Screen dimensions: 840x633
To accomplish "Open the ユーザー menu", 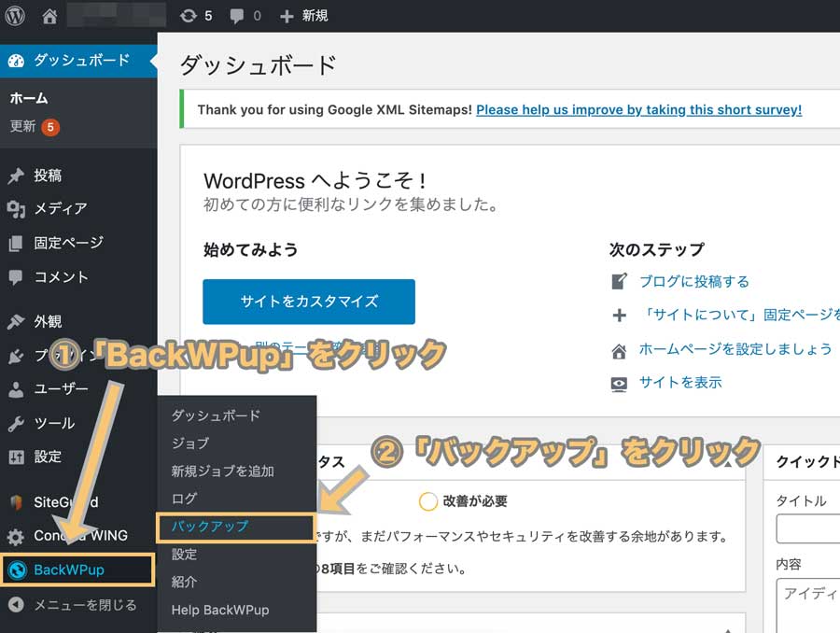I will [x=61, y=388].
